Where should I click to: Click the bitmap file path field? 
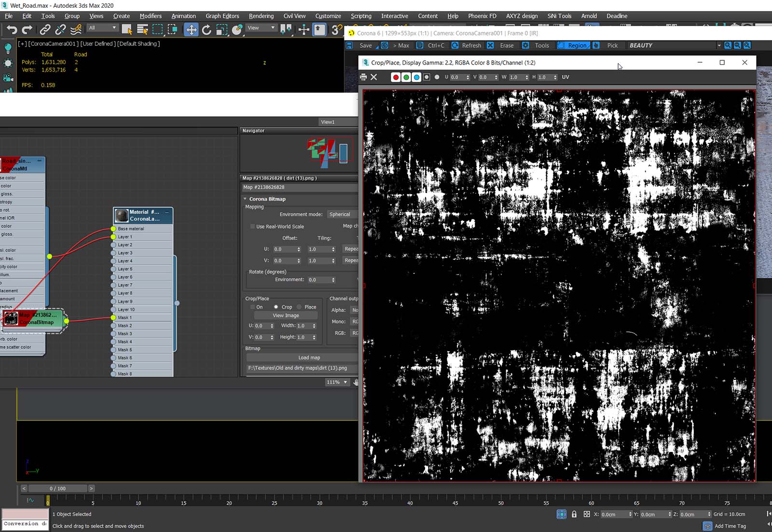tap(302, 368)
